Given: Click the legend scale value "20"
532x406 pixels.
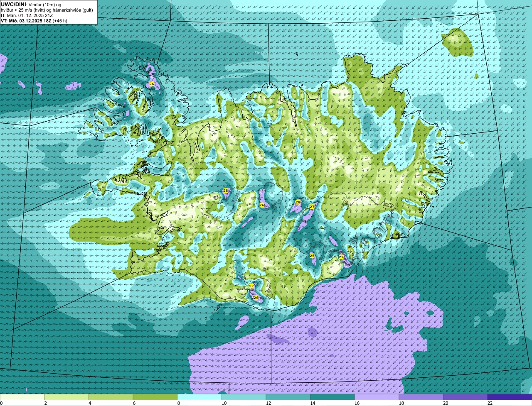Looking at the screenshot, I should click(446, 403).
